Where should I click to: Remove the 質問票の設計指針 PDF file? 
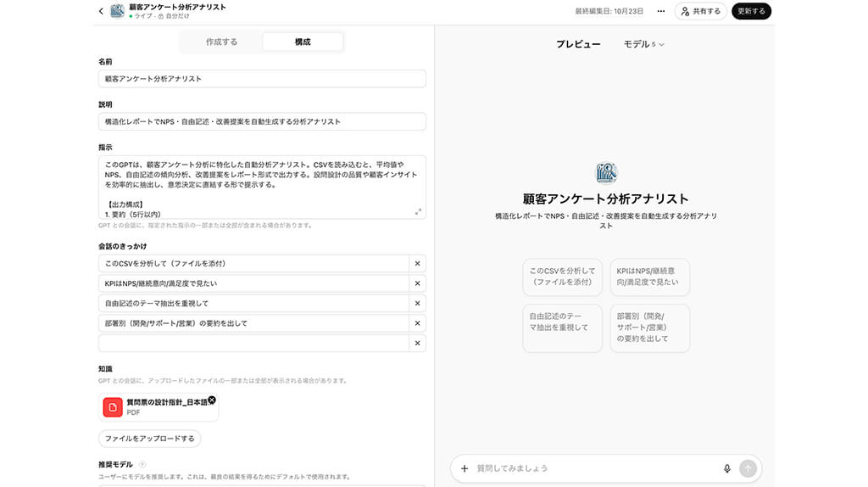pyautogui.click(x=212, y=400)
